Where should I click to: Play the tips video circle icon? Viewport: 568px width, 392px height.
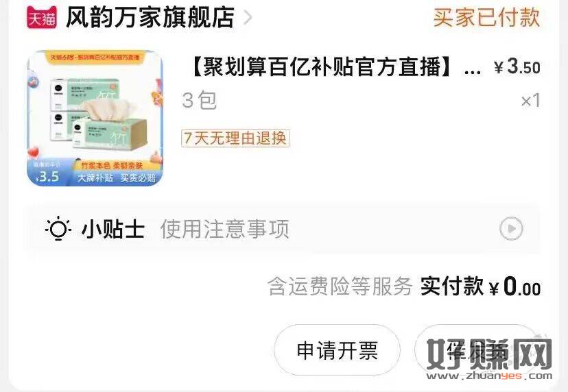click(511, 228)
